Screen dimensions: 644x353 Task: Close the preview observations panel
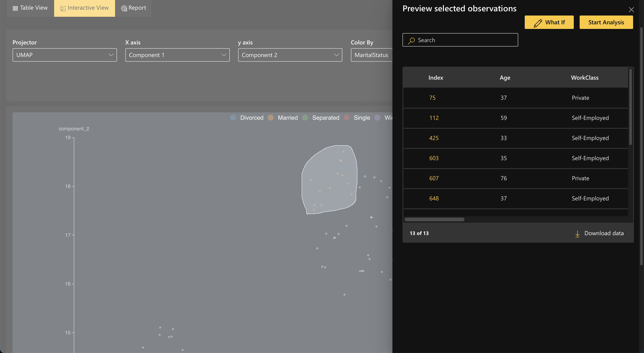click(631, 10)
